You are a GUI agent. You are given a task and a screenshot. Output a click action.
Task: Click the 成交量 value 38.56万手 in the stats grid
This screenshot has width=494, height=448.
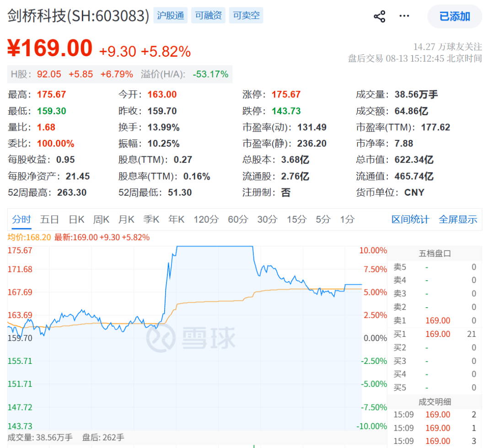[x=416, y=95]
